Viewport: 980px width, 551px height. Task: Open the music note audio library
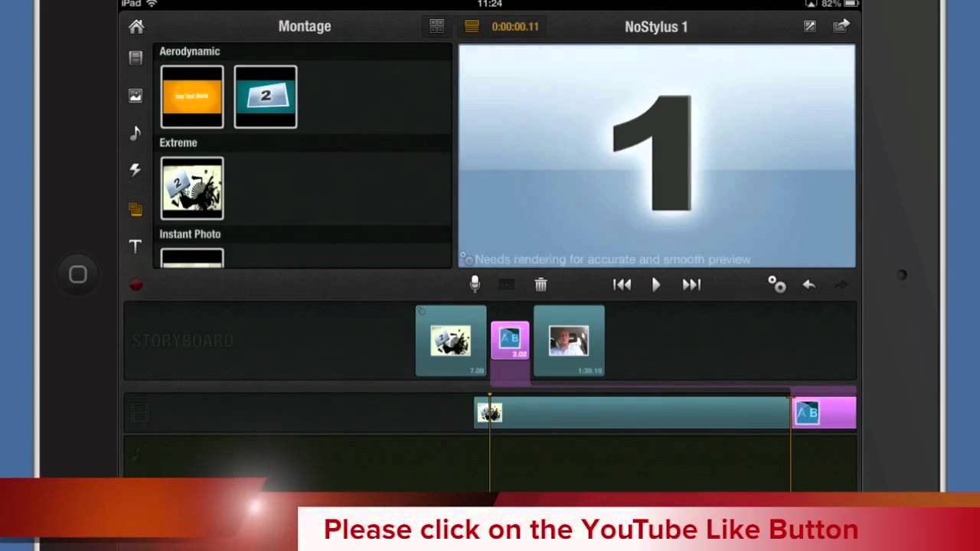tap(136, 133)
